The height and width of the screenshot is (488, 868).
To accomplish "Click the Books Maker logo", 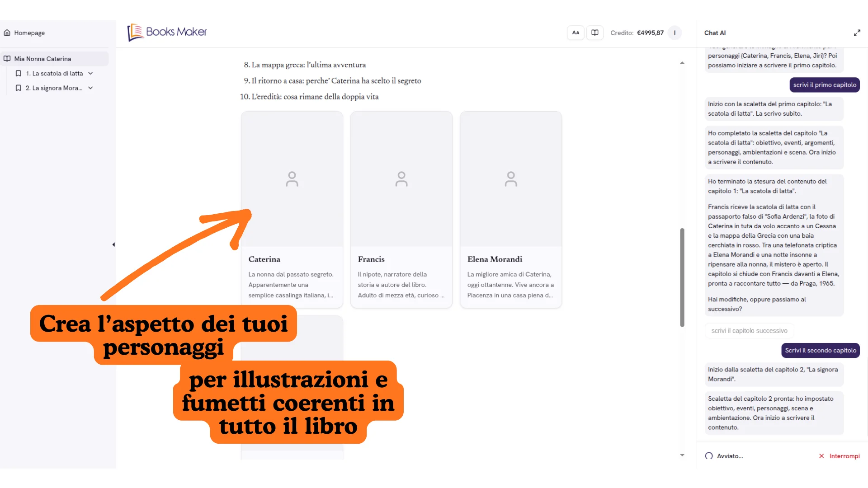I will 167,32.
